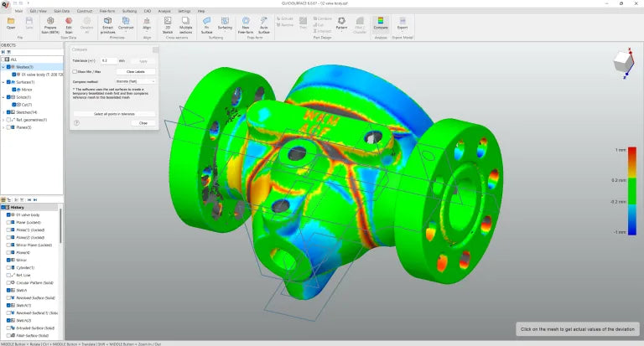644x346 pixels.
Task: Click the view orientation cube
Action: tap(624, 64)
